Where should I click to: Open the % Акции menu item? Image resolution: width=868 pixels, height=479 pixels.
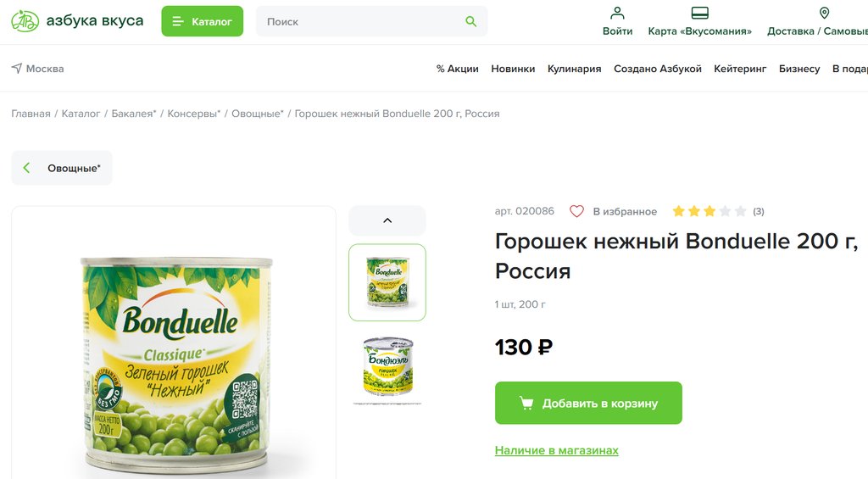[457, 69]
